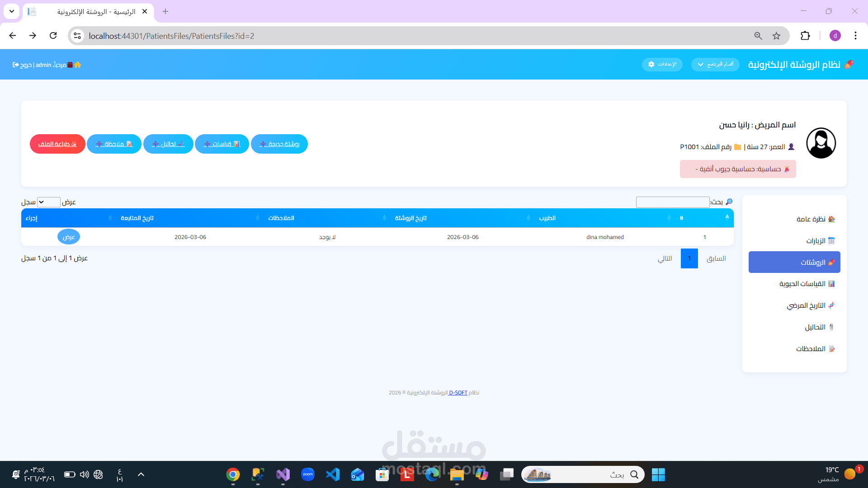
Task: Sort the table by the الطبيب column
Action: (547, 218)
